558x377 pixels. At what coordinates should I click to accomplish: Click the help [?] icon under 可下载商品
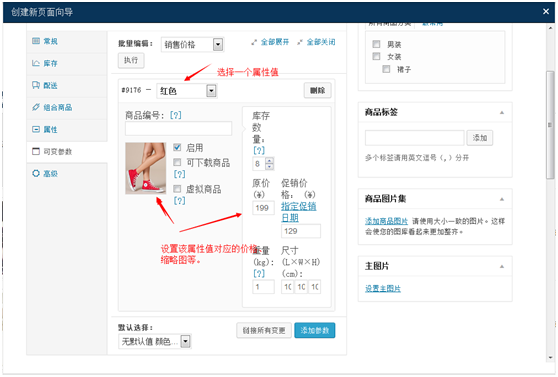(x=179, y=174)
